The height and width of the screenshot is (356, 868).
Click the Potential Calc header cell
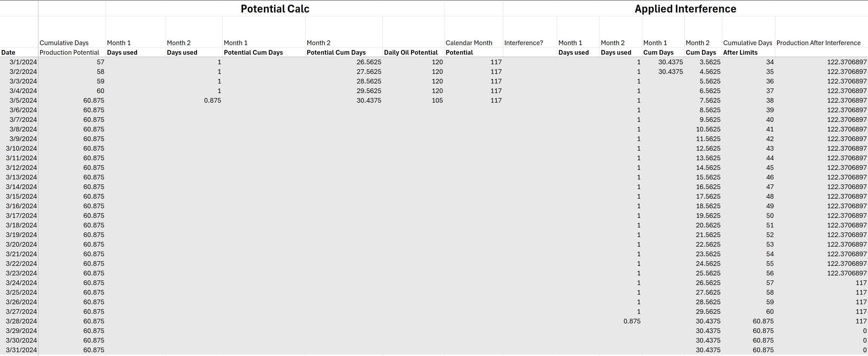[x=275, y=9]
